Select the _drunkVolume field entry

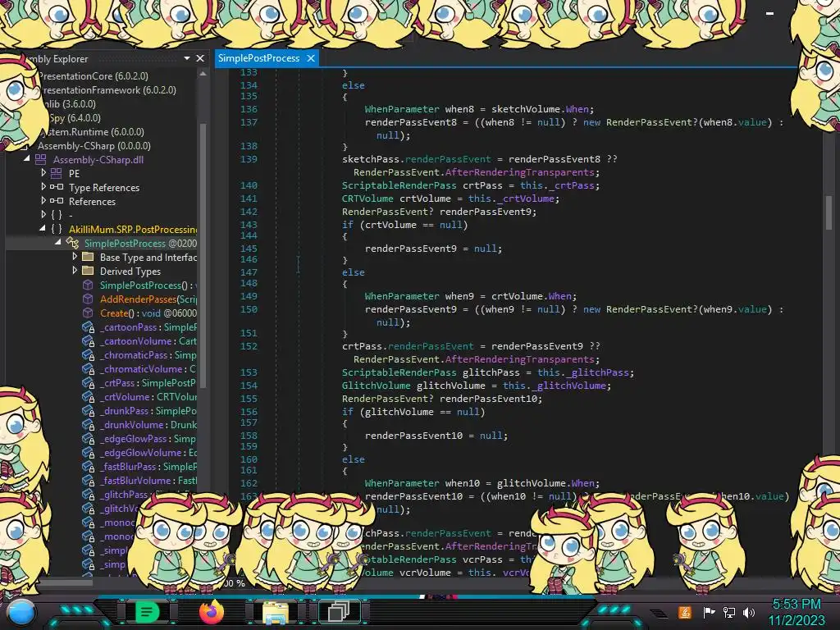tap(148, 425)
